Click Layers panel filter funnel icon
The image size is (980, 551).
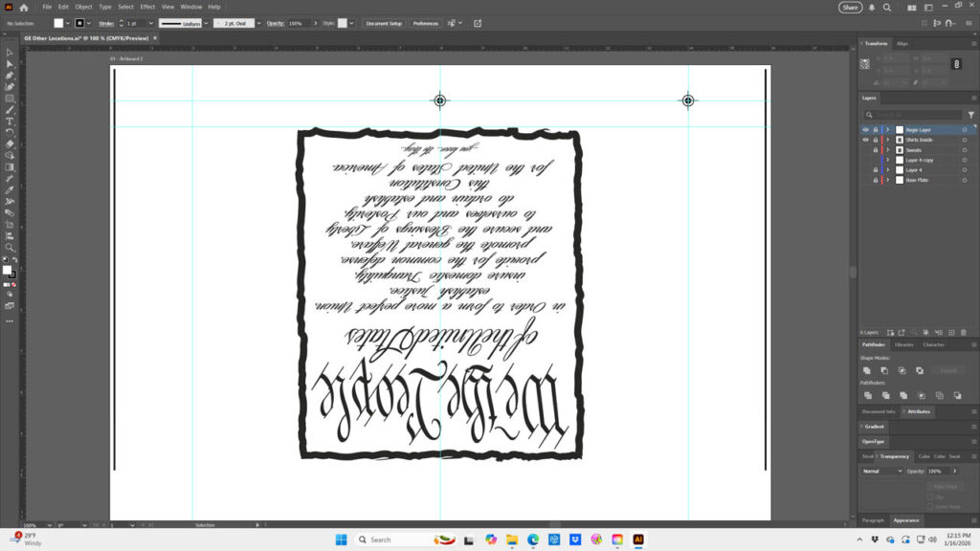pos(970,115)
